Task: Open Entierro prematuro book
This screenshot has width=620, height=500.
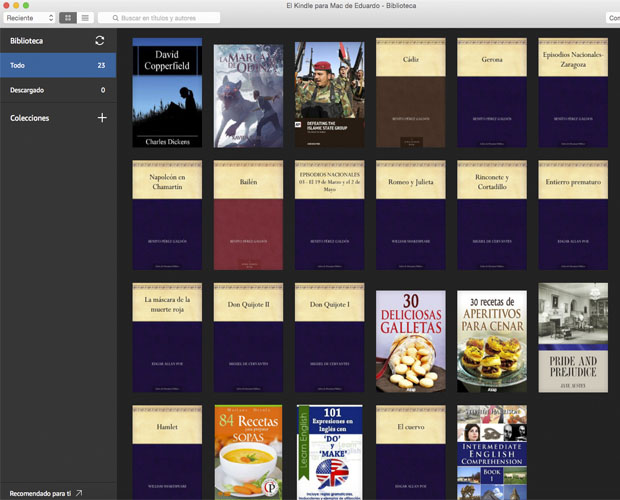Action: tap(573, 215)
